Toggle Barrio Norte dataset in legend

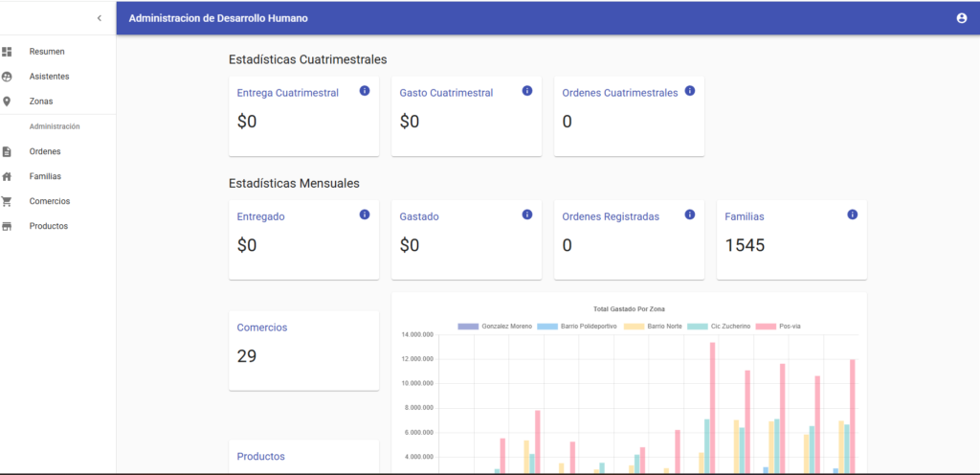(653, 327)
